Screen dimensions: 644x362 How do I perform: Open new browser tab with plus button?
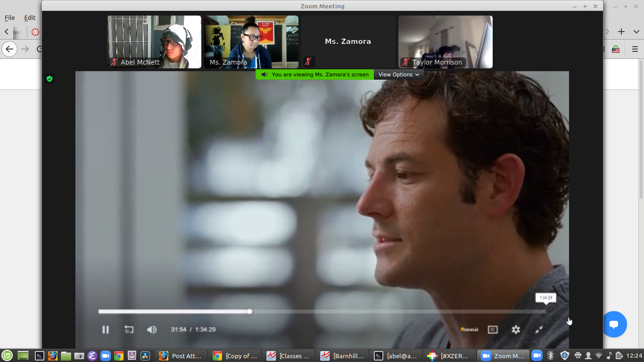point(621,32)
